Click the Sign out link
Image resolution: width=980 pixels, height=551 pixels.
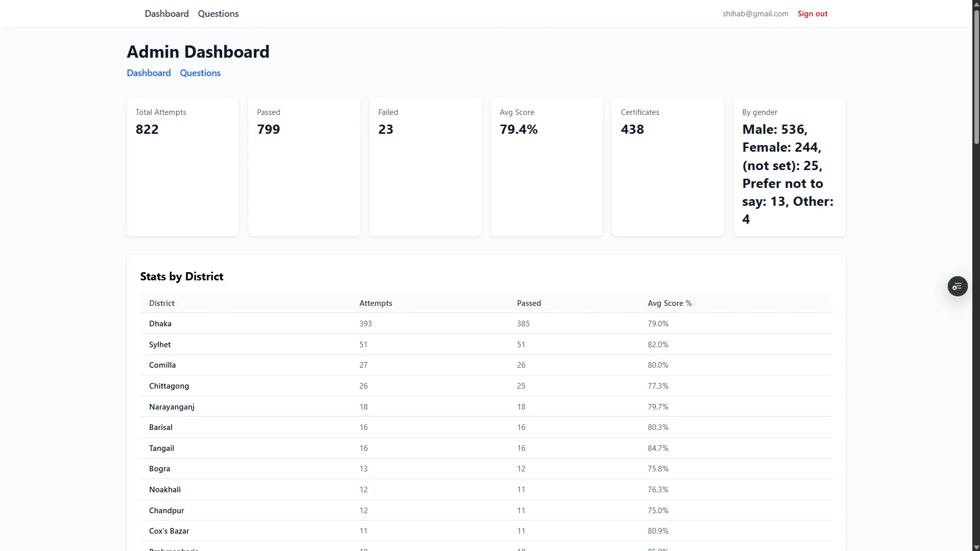coord(812,14)
